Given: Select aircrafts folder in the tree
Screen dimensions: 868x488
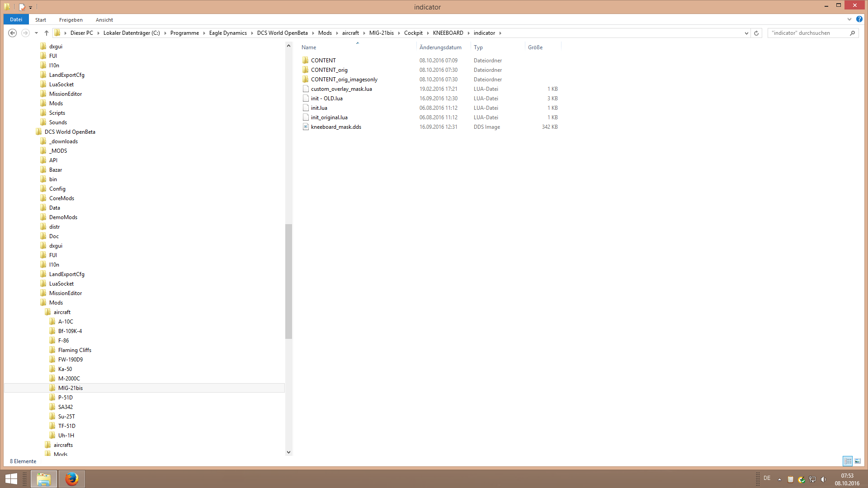Looking at the screenshot, I should coord(63,445).
